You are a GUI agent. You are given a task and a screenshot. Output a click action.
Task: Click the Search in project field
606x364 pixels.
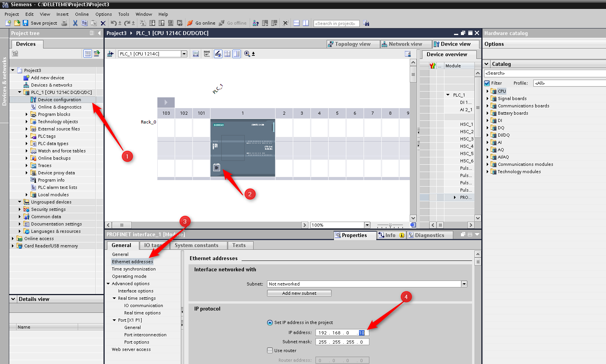[337, 23]
